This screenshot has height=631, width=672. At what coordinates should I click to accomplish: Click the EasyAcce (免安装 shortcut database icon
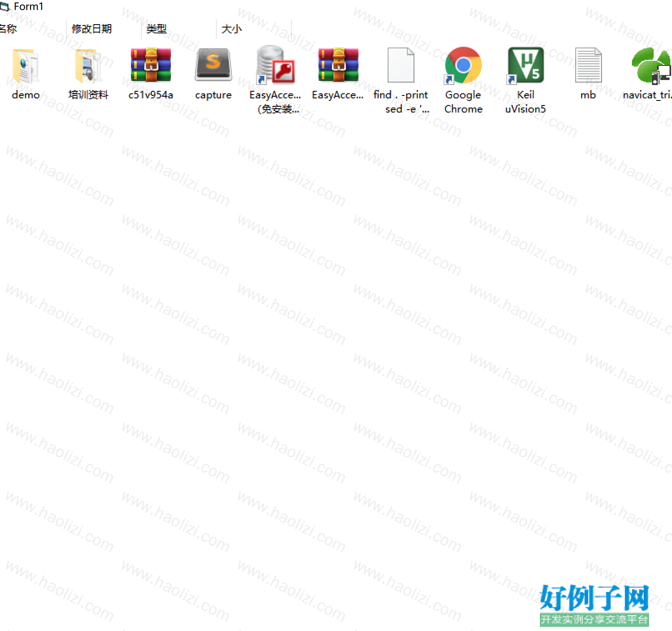[276, 65]
